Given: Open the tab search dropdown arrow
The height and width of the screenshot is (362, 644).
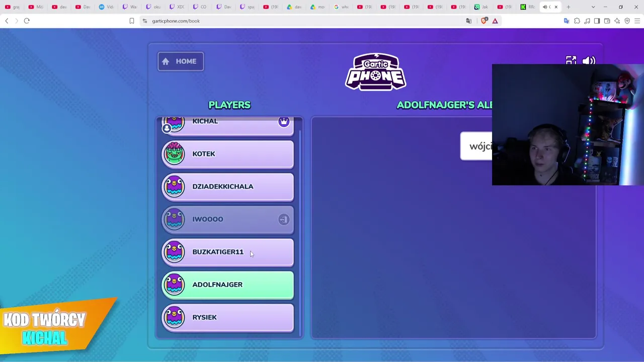Looking at the screenshot, I should point(593,7).
